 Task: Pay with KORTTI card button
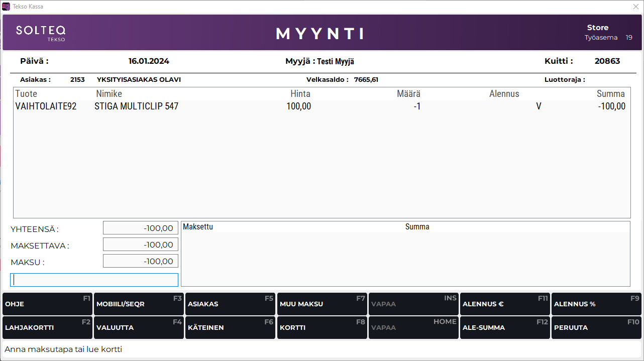[322, 328]
